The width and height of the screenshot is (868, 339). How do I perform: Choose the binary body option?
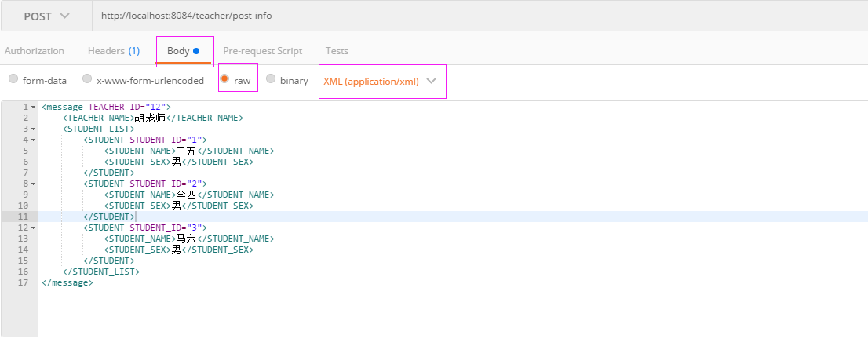(271, 79)
